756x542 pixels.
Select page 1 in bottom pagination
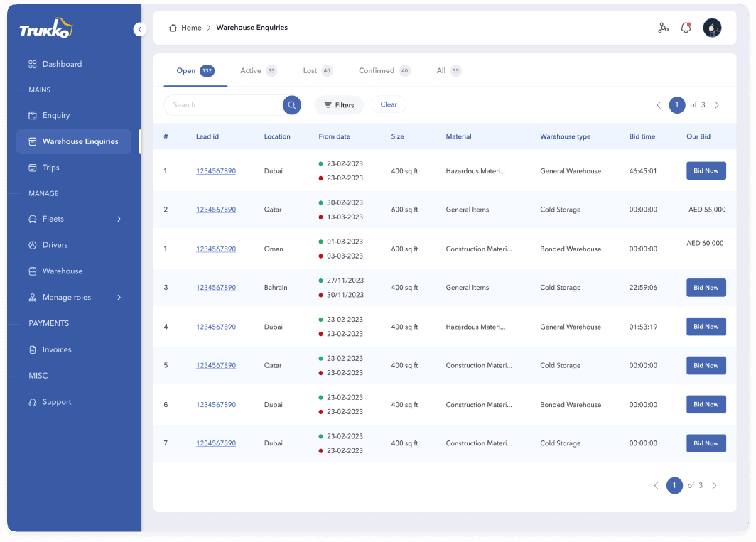(674, 486)
